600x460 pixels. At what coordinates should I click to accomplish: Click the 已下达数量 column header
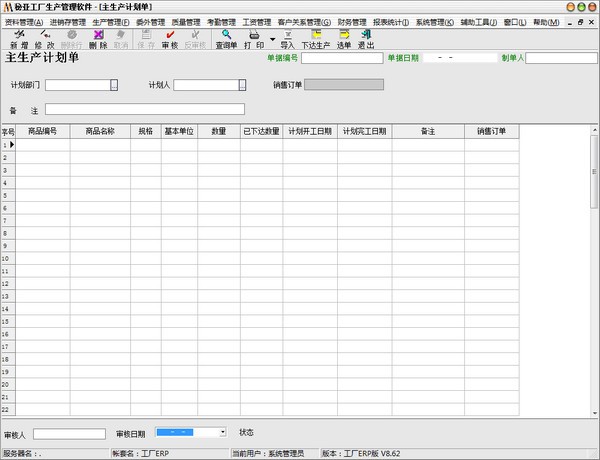262,131
